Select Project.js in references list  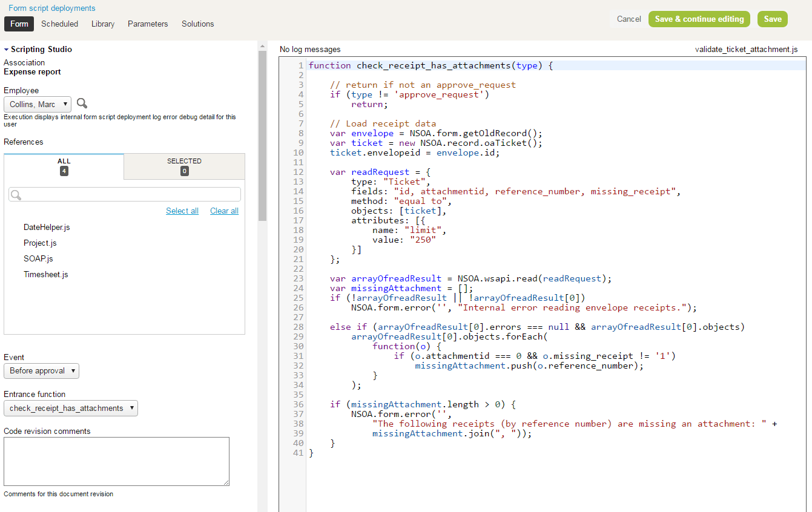click(40, 243)
